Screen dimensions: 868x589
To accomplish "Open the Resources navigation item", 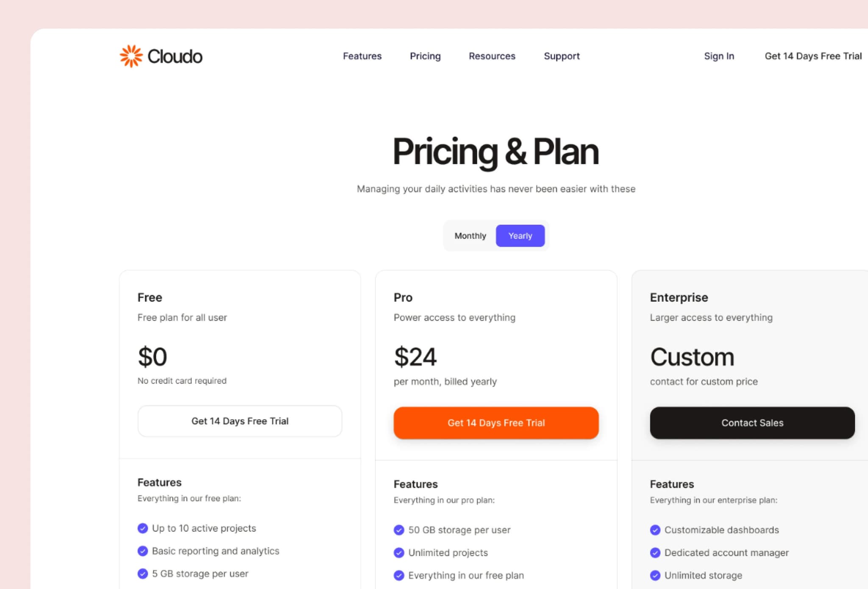I will point(492,56).
